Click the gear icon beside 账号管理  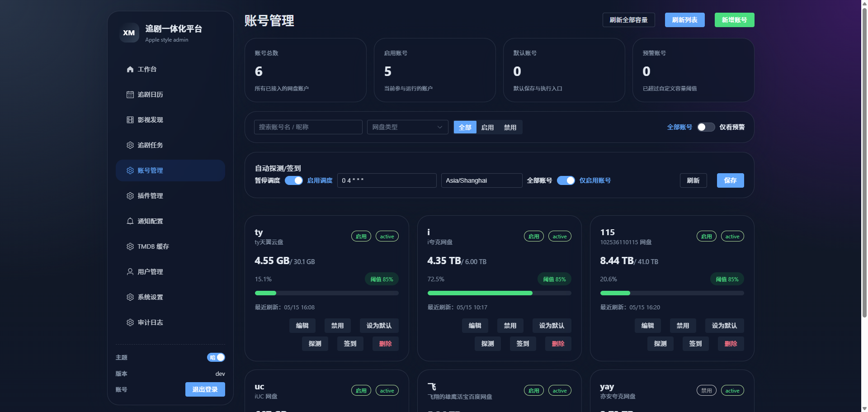(130, 170)
